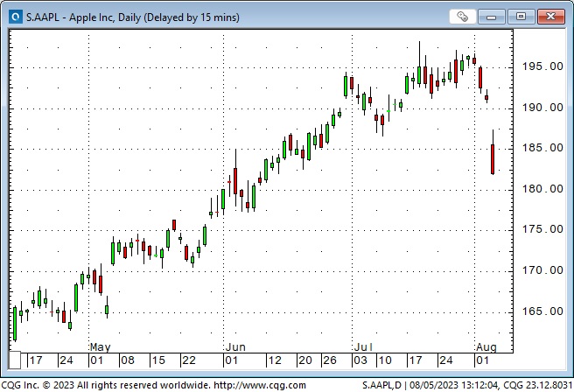Open the http://www.cqg.com link text
Image resolution: width=574 pixels, height=392 pixels.
pos(260,385)
